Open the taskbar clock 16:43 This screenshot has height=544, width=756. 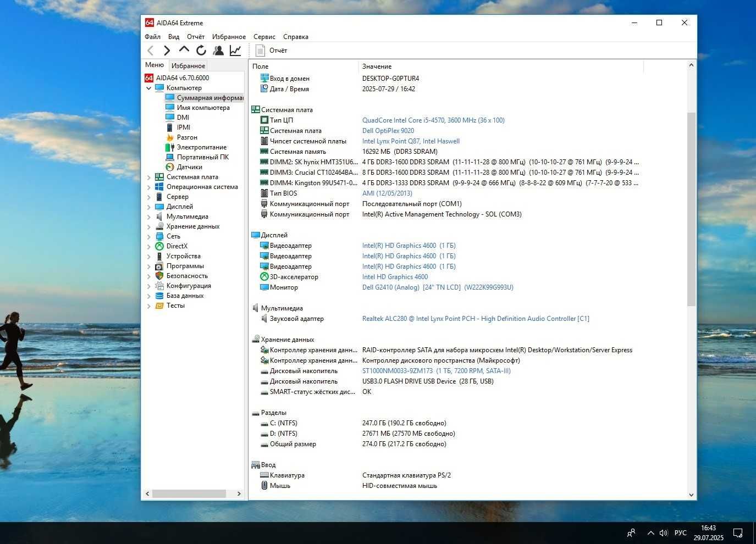click(x=708, y=532)
